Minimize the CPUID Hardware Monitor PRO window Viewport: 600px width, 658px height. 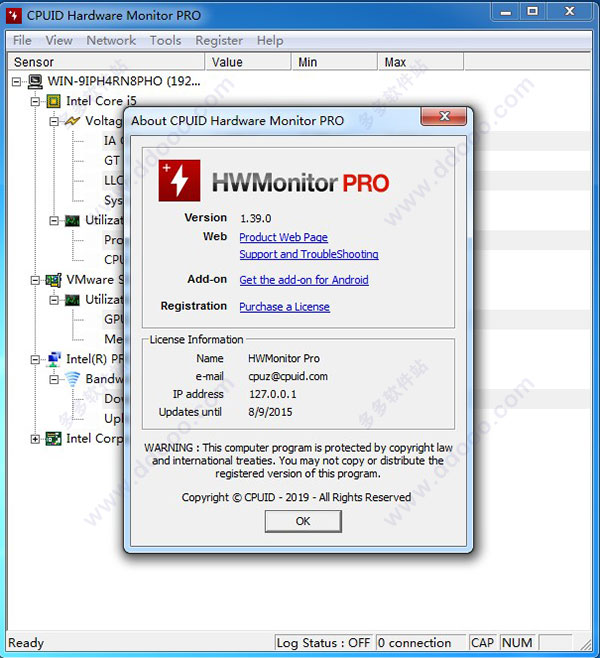[x=506, y=12]
